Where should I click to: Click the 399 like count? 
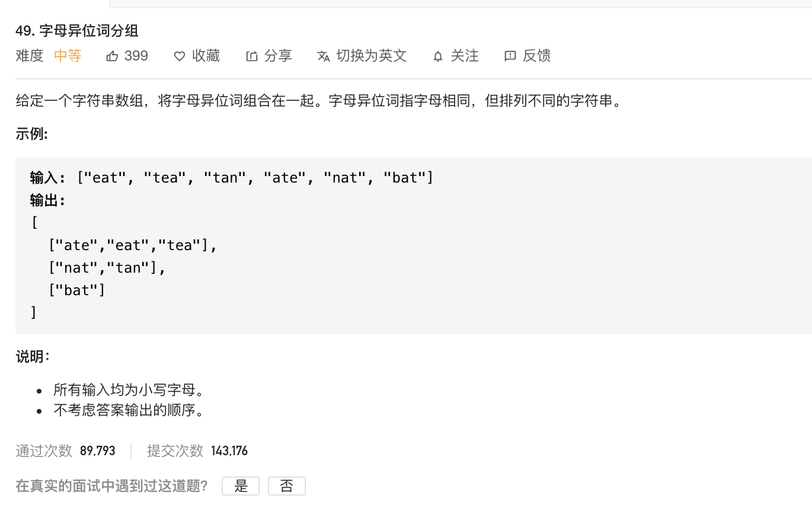[x=136, y=56]
